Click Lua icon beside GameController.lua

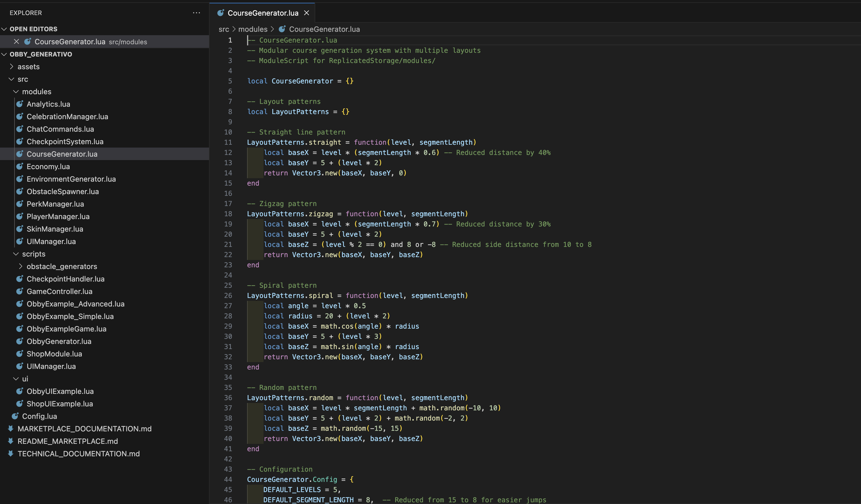point(20,291)
